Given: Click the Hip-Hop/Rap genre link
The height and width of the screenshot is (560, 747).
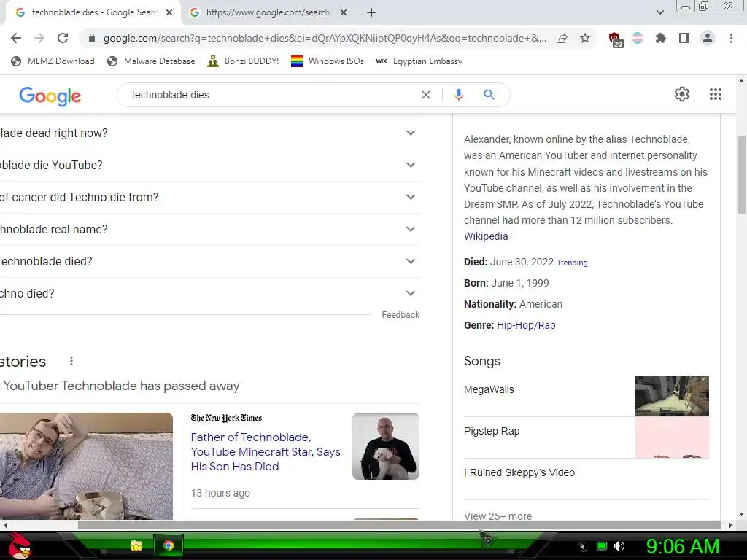Looking at the screenshot, I should point(526,325).
